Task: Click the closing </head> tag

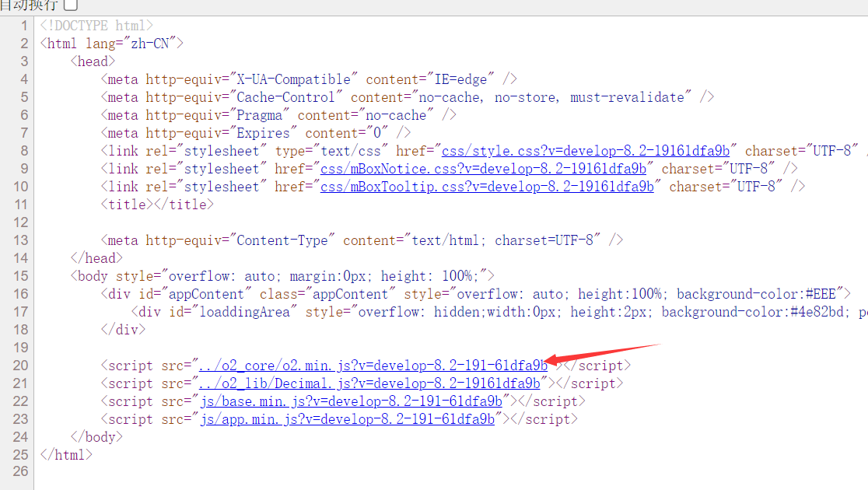Action: tap(97, 258)
